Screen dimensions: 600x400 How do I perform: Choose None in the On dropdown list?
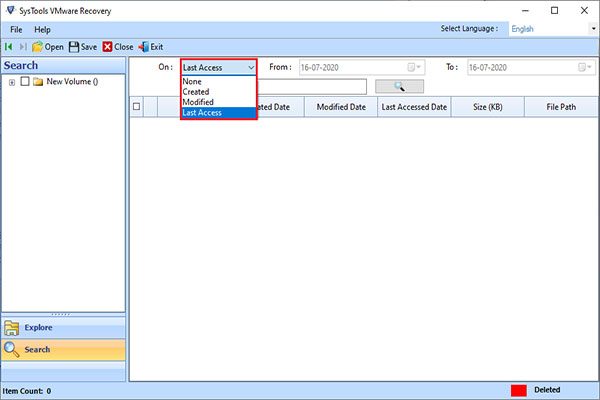tap(218, 82)
